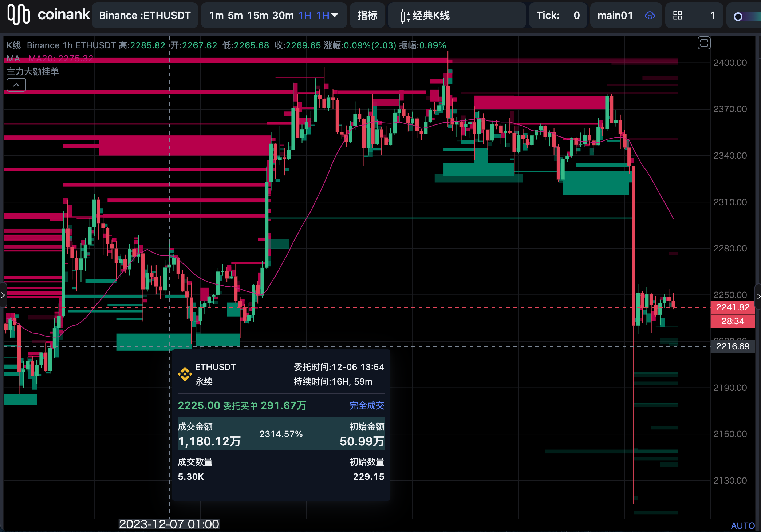Click the 2241.82 current price label
The width and height of the screenshot is (761, 532).
point(732,307)
